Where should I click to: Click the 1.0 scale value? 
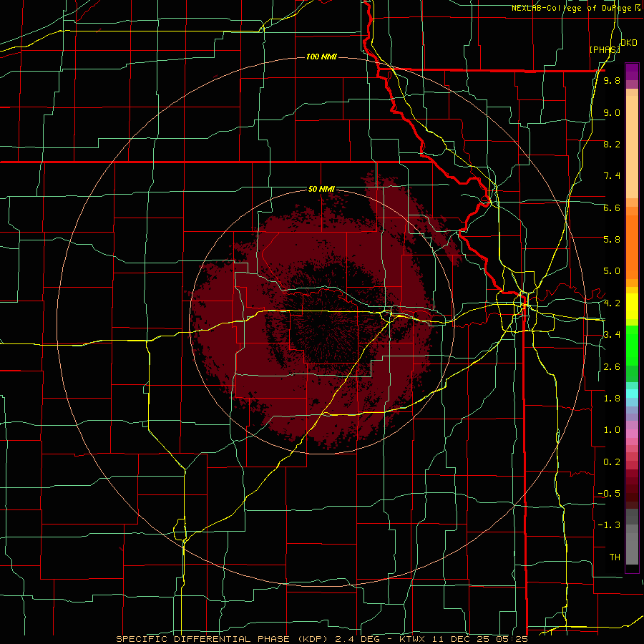click(612, 430)
